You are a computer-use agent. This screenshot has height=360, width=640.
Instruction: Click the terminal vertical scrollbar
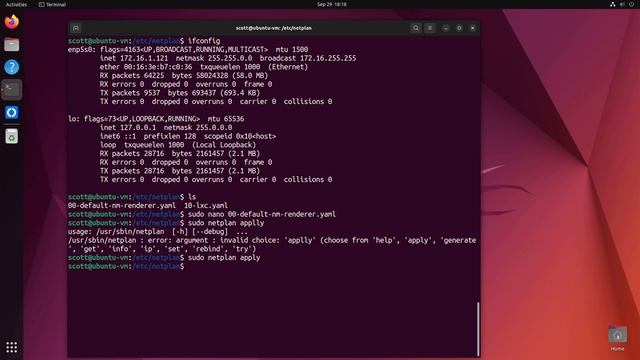coord(478,329)
